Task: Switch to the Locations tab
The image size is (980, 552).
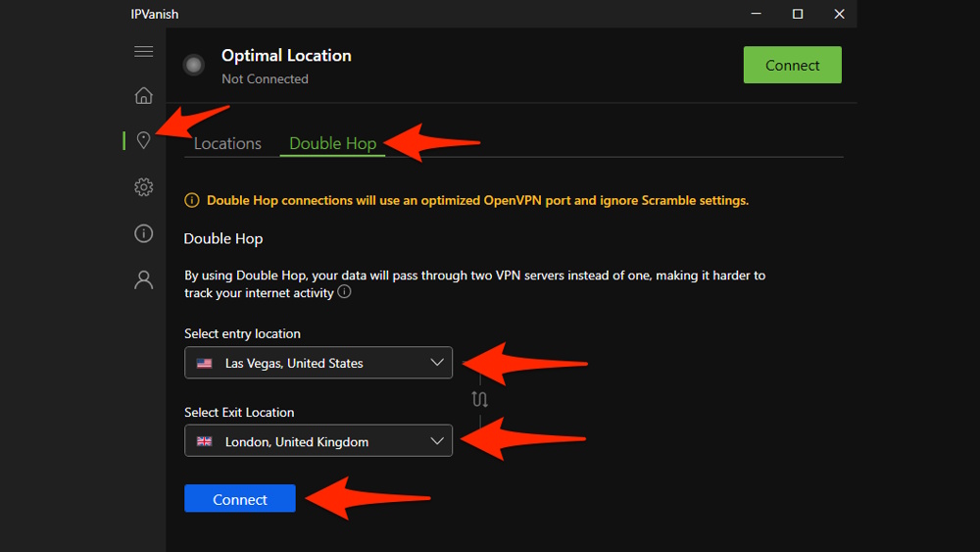Action: pyautogui.click(x=227, y=143)
